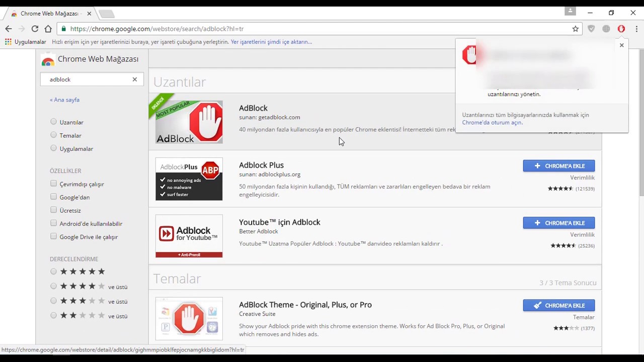Open the Chrome three-dot menu
This screenshot has height=362, width=644.
[636, 29]
